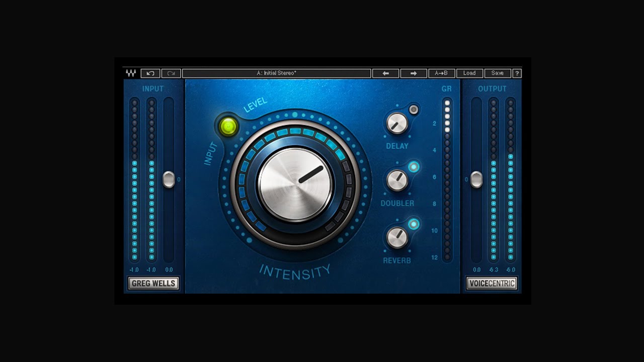
Task: Toggle the Doubler on/off light
Action: [414, 167]
